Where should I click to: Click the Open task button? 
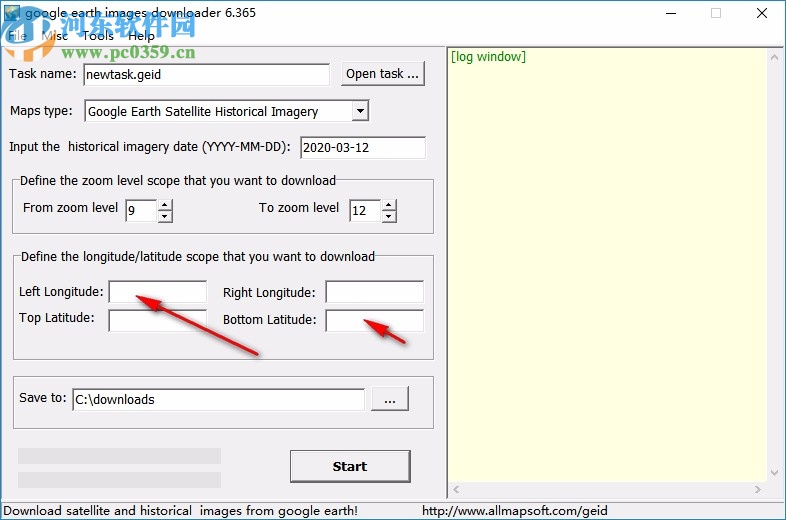(x=382, y=74)
